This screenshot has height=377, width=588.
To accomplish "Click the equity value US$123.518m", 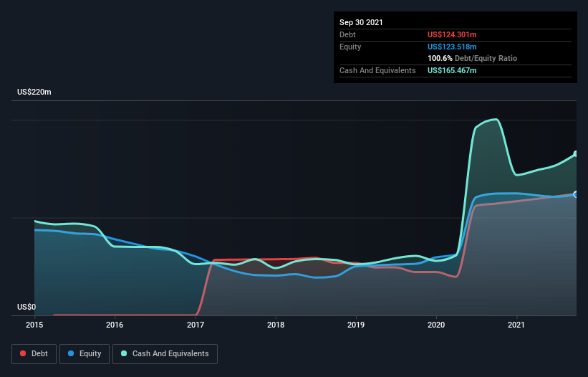I will click(452, 47).
